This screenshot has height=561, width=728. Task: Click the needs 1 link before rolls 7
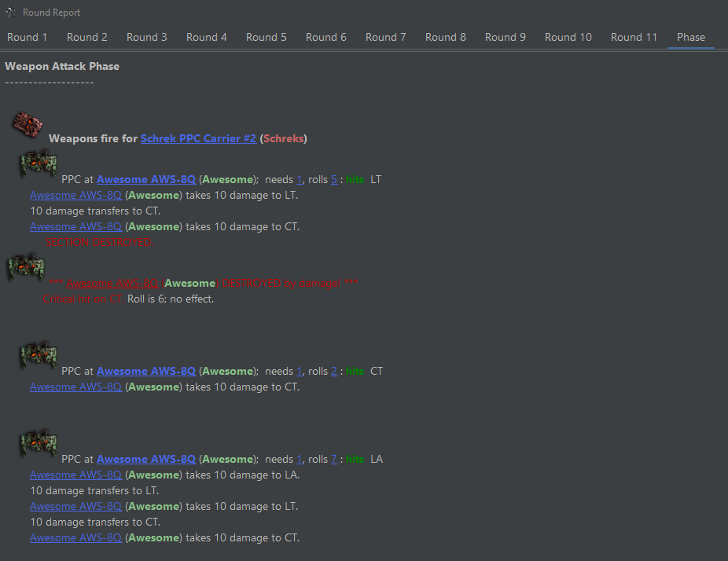point(300,459)
